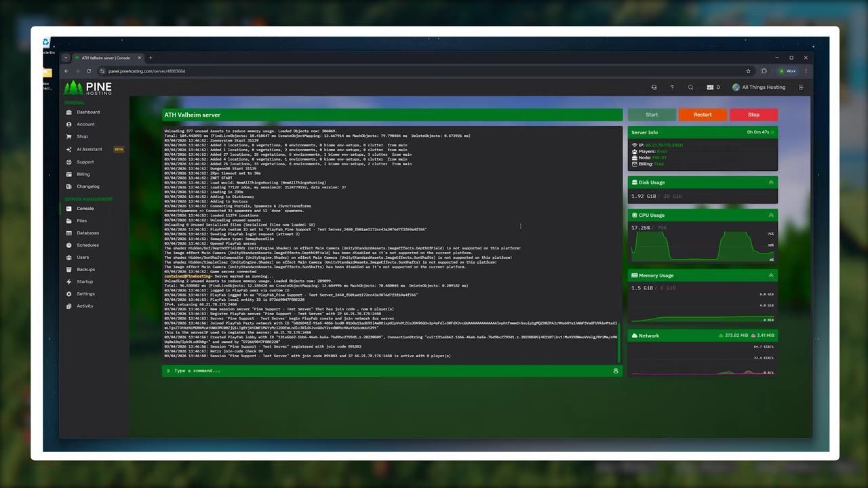
Task: Open the Account page in sidebar
Action: (85, 124)
